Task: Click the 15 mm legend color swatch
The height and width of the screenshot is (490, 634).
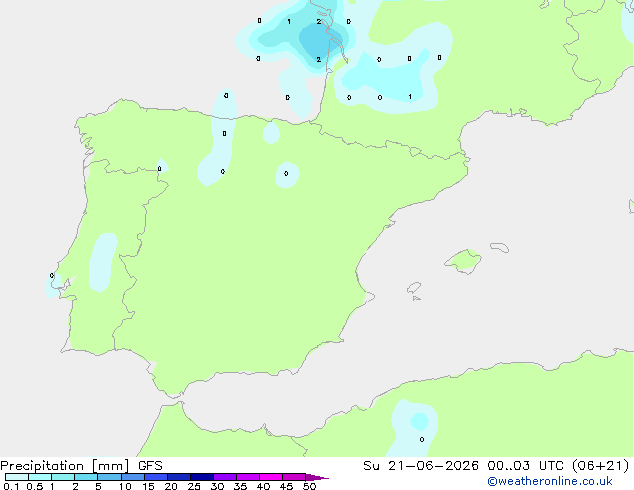Action: (155, 477)
